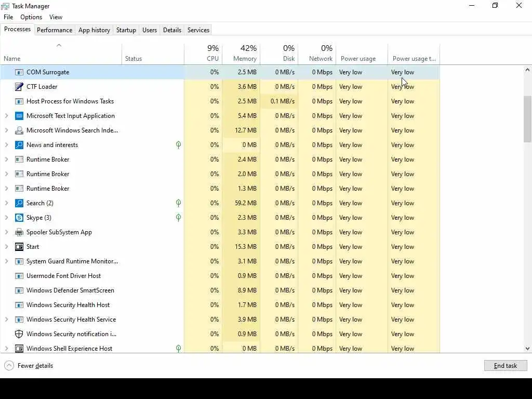Click the scrollbar up arrow
532x399 pixels.
coord(527,70)
